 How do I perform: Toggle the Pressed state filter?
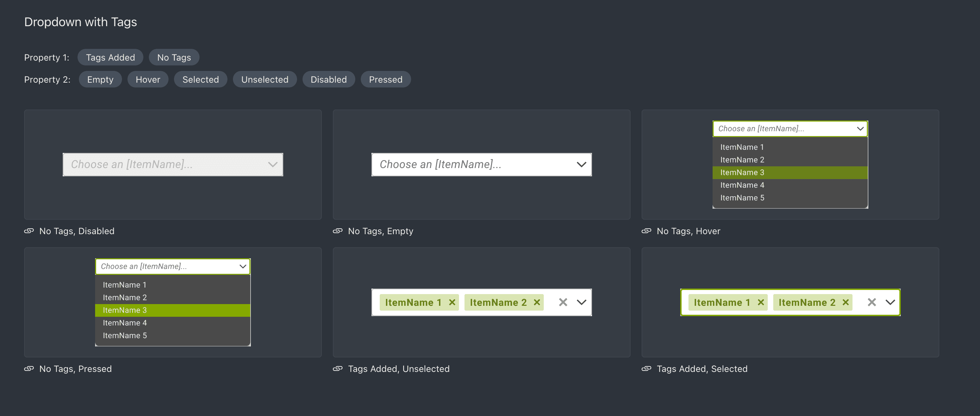click(386, 80)
